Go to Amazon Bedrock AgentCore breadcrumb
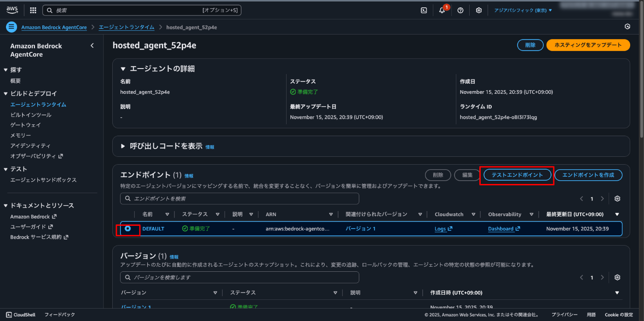 click(54, 27)
